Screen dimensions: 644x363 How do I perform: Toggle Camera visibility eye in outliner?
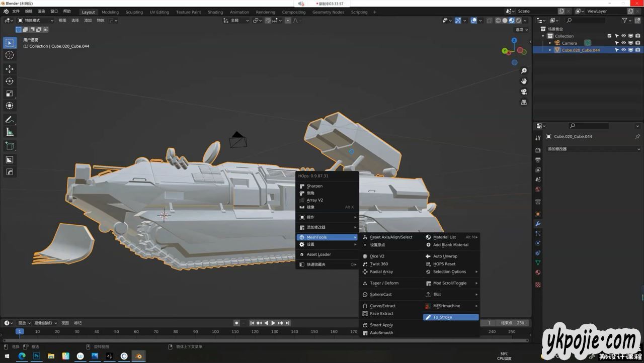pos(623,43)
